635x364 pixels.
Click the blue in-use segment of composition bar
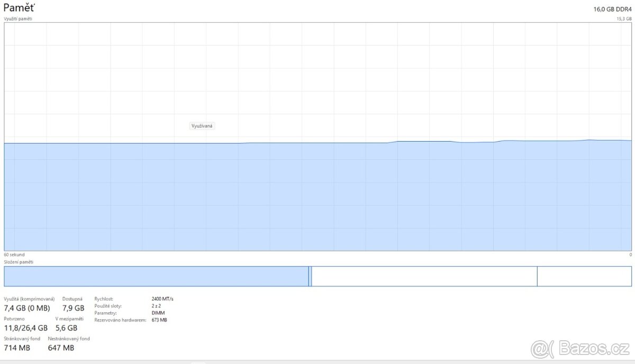point(156,276)
